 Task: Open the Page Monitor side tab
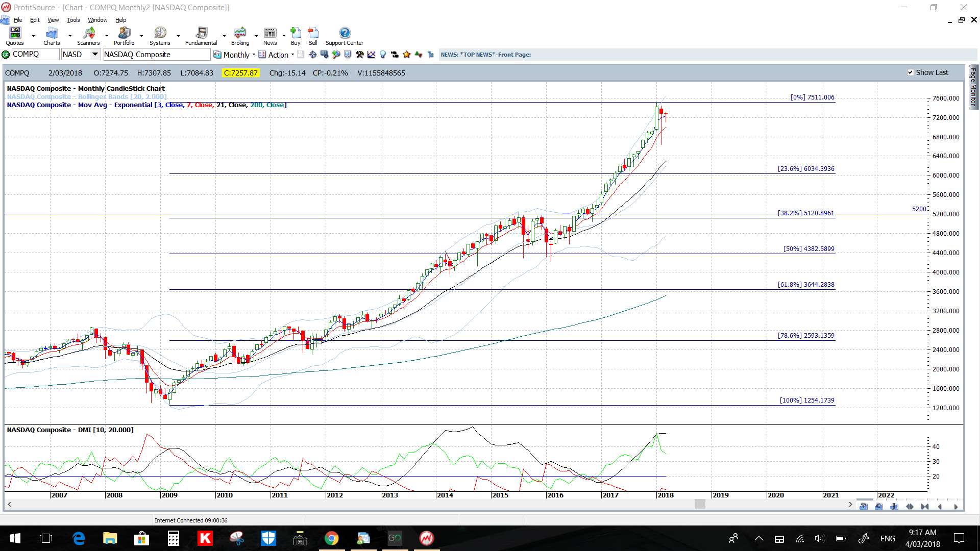[x=973, y=86]
